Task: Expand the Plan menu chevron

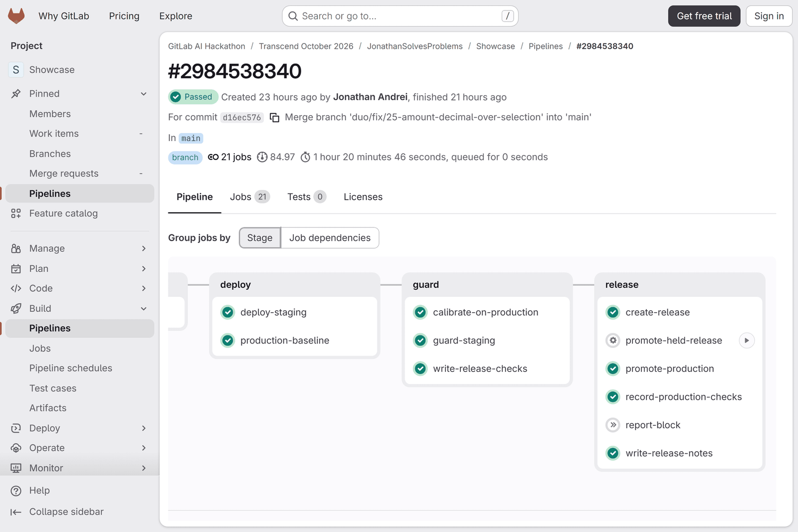Action: tap(144, 269)
